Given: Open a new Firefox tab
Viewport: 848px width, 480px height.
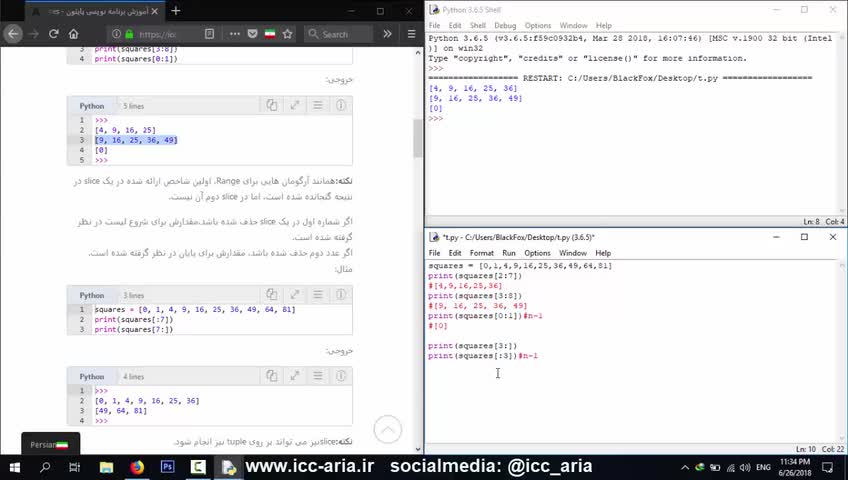Looking at the screenshot, I should pos(176,11).
